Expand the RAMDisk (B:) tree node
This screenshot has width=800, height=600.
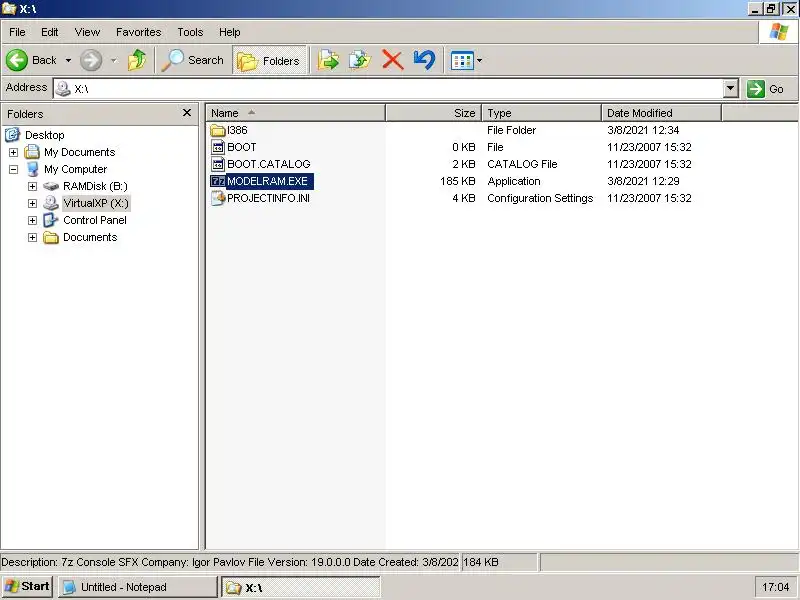(32, 186)
